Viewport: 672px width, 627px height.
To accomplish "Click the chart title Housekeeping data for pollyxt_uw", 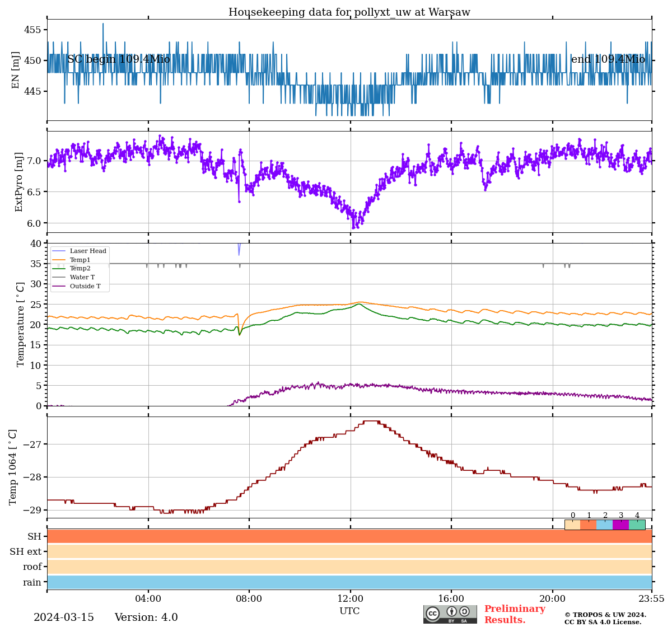I will [x=349, y=12].
